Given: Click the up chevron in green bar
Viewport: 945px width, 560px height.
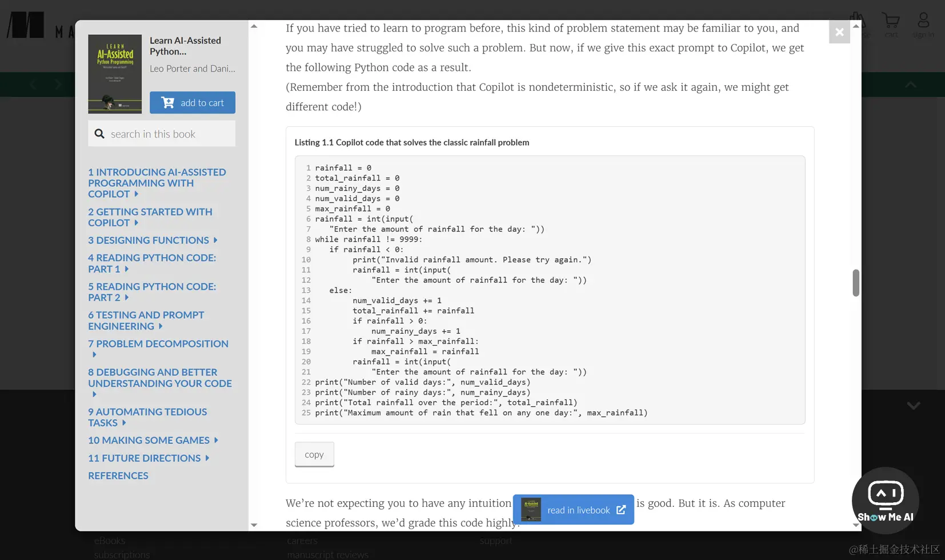Looking at the screenshot, I should point(911,85).
